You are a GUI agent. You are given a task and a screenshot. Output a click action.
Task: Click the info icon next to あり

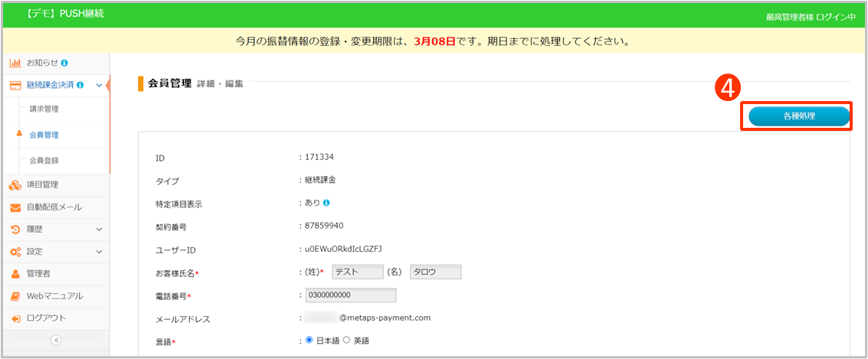(326, 203)
